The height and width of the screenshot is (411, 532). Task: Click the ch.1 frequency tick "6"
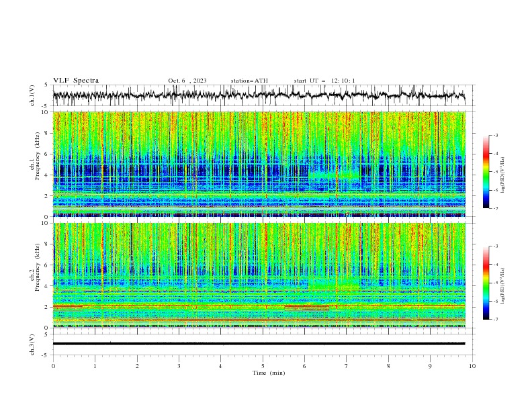tap(47, 154)
